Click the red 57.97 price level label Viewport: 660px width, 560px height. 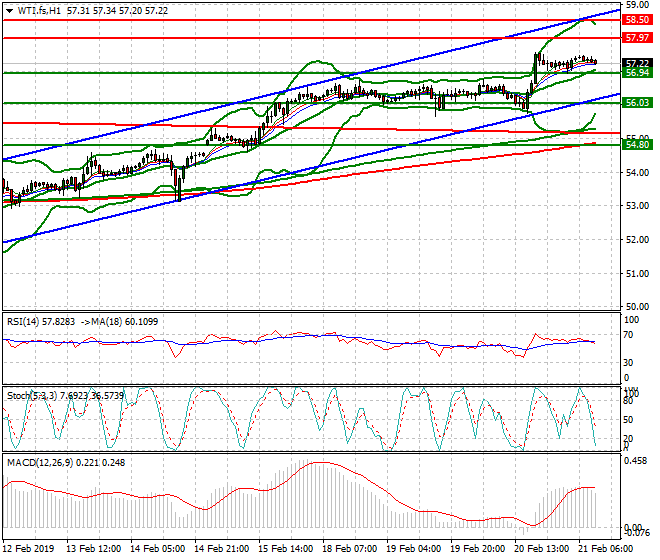pos(637,38)
